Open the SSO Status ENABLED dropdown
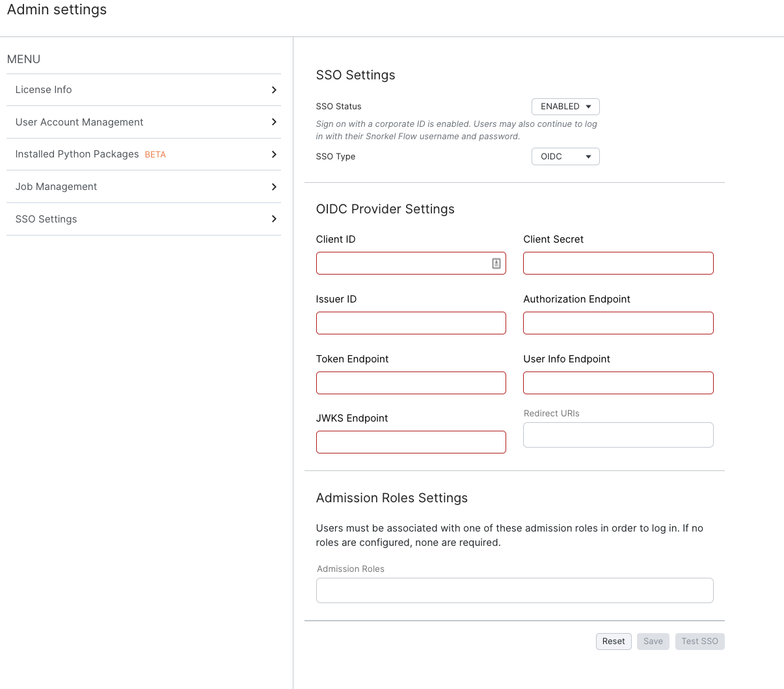 (x=565, y=107)
